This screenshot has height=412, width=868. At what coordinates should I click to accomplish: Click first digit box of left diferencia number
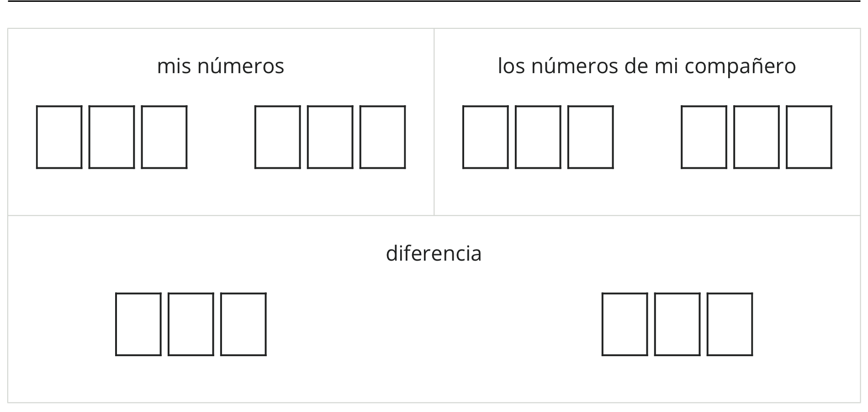tap(138, 324)
